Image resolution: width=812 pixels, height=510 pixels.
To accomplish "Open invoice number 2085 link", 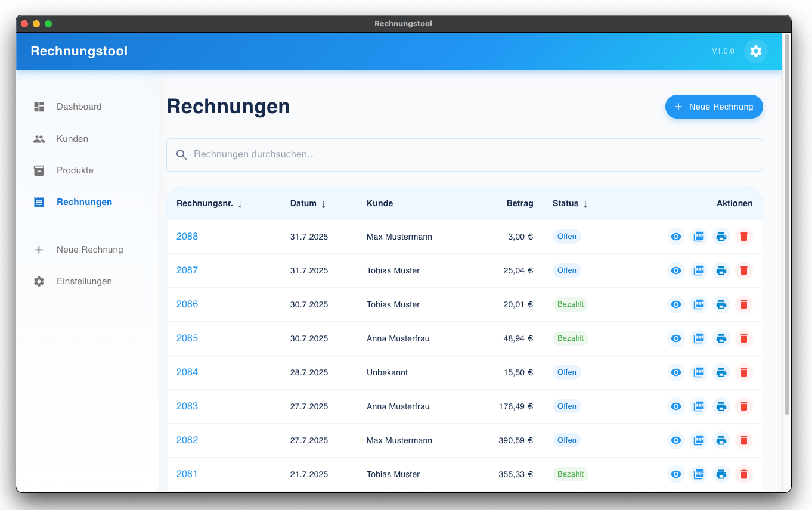I will pos(187,338).
